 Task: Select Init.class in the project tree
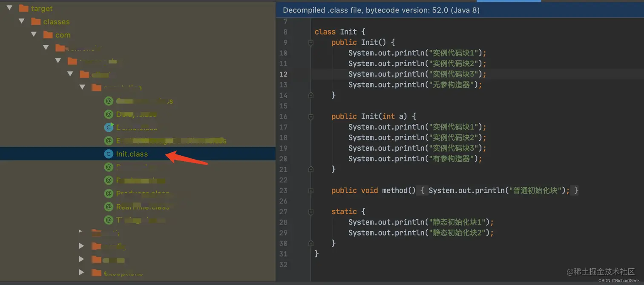pyautogui.click(x=138, y=154)
